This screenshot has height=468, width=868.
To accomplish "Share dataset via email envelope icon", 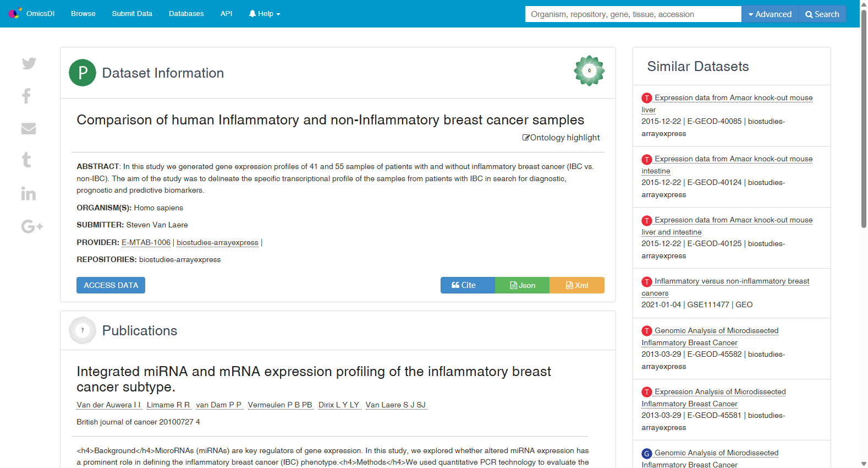I will [29, 128].
